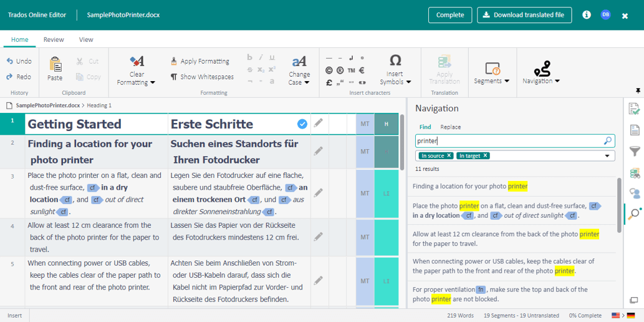Open the filter funnel sidebar icon
Image resolution: width=644 pixels, height=322 pixels.
pos(635,151)
